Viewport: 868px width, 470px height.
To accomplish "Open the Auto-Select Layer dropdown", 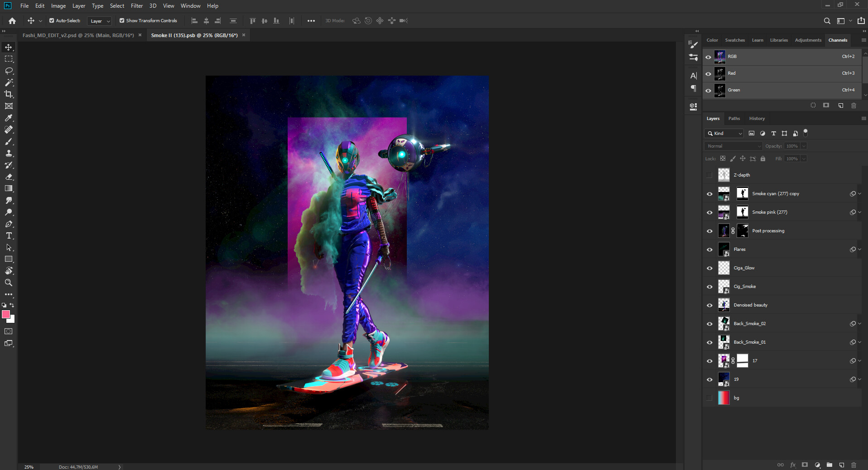I will point(99,21).
